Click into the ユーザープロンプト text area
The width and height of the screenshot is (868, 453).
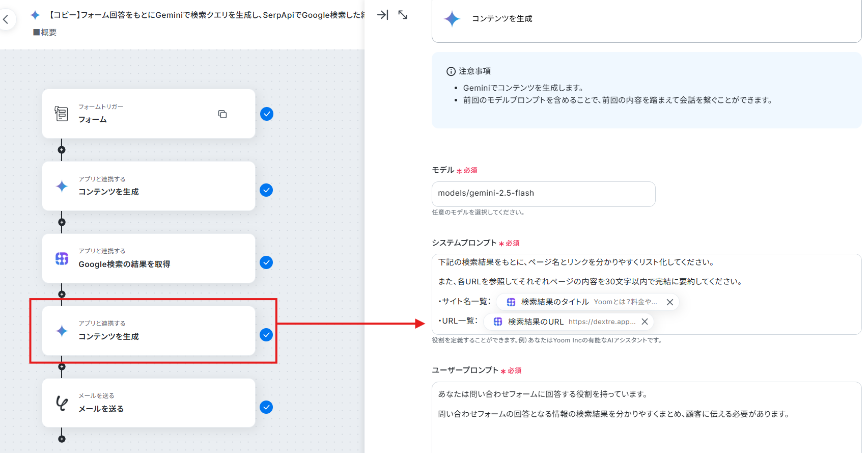646,417
